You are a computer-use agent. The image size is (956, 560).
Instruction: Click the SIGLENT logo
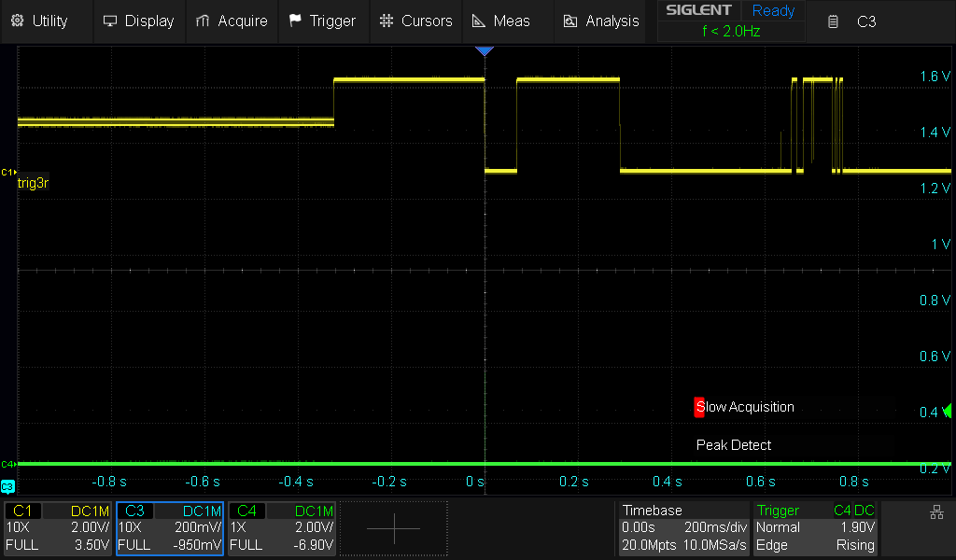coord(698,11)
